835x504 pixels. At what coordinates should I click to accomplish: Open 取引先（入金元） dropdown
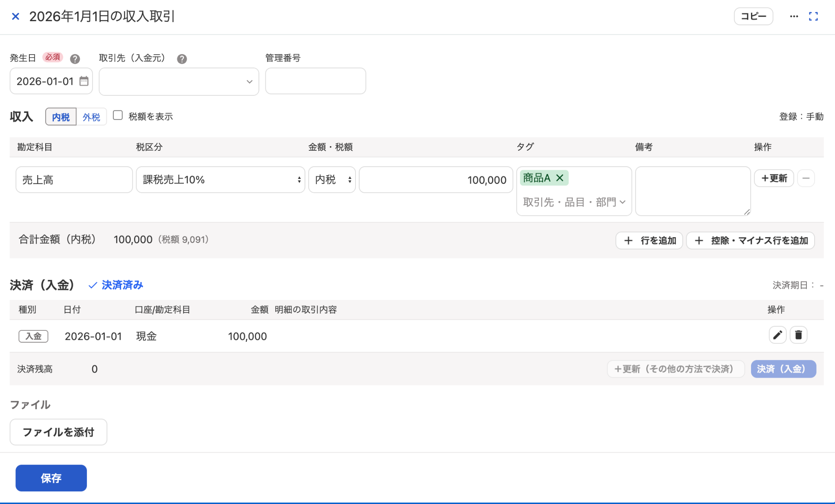(179, 81)
